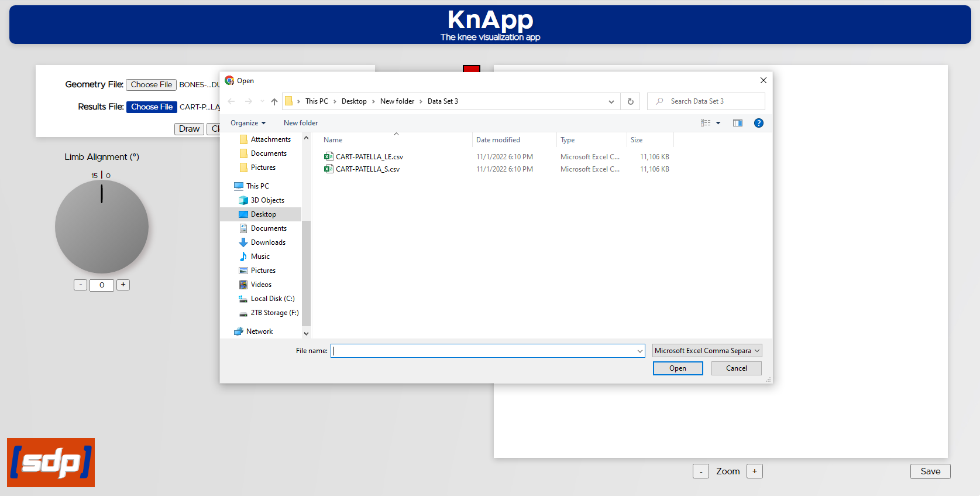The image size is (980, 496).
Task: Click the change view icon
Action: tap(706, 123)
